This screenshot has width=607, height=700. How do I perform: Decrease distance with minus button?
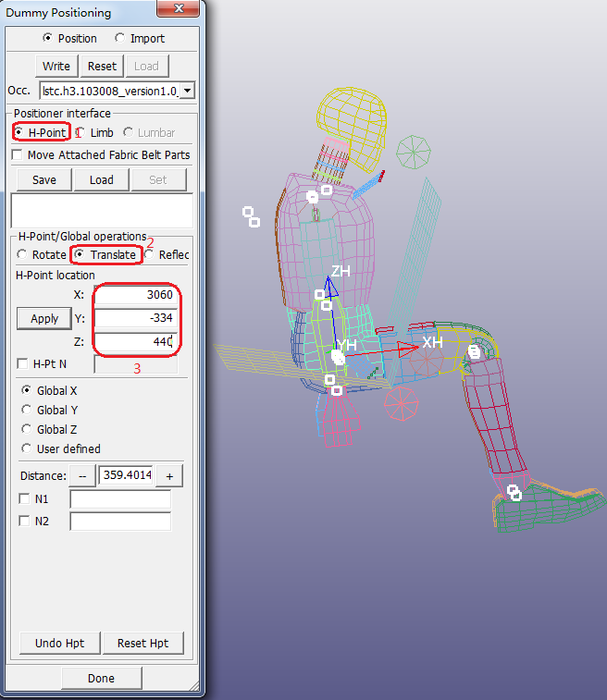pos(82,476)
